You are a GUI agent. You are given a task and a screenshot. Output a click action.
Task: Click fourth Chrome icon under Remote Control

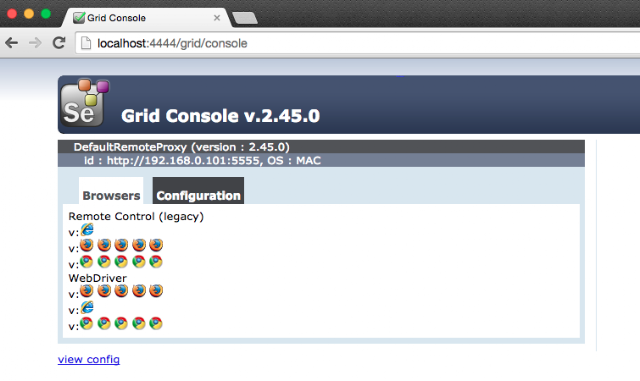(139, 261)
